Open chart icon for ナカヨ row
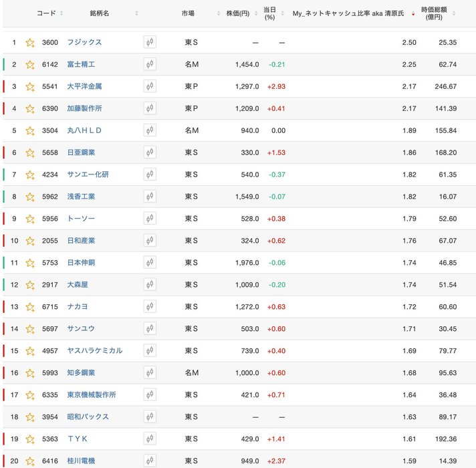Image resolution: width=476 pixels, height=468 pixels. (x=150, y=306)
